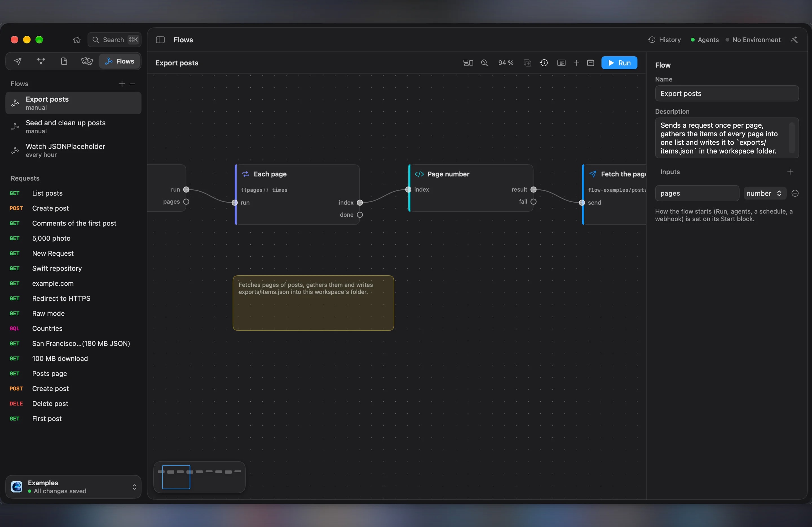Image resolution: width=812 pixels, height=527 pixels.
Task: Click the 94 % zoom level
Action: [506, 63]
